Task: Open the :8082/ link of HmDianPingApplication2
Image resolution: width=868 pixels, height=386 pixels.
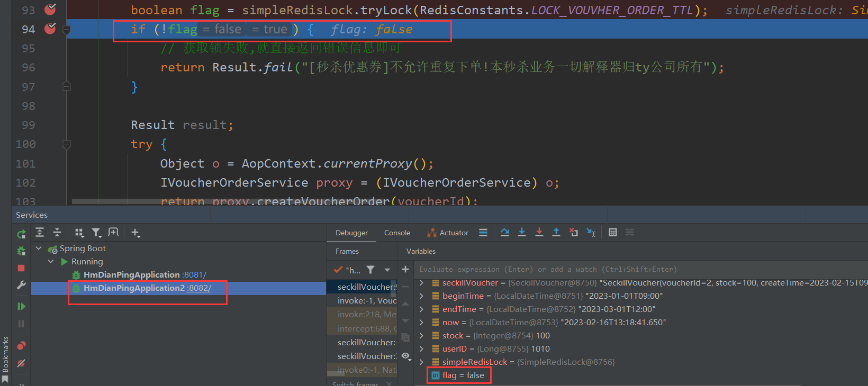Action: pyautogui.click(x=199, y=288)
